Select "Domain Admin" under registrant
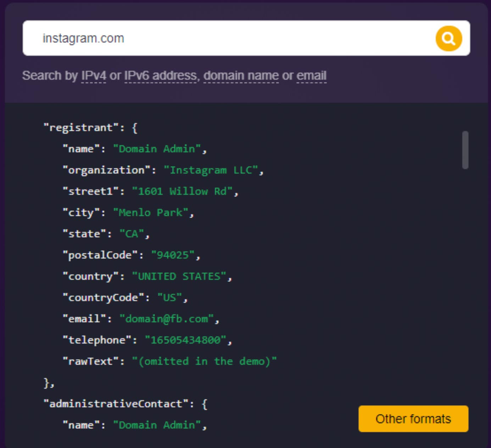 click(157, 149)
